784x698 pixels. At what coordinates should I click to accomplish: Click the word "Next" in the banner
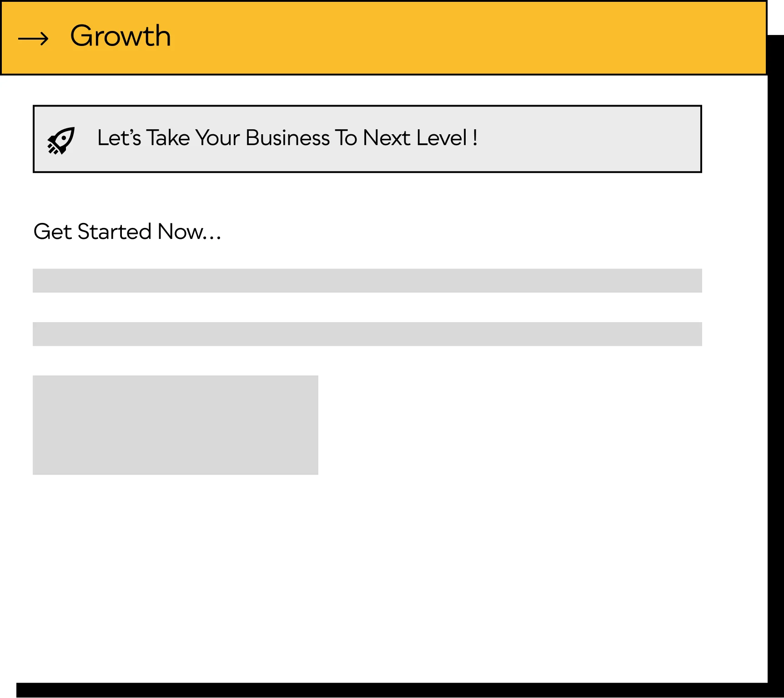point(386,138)
